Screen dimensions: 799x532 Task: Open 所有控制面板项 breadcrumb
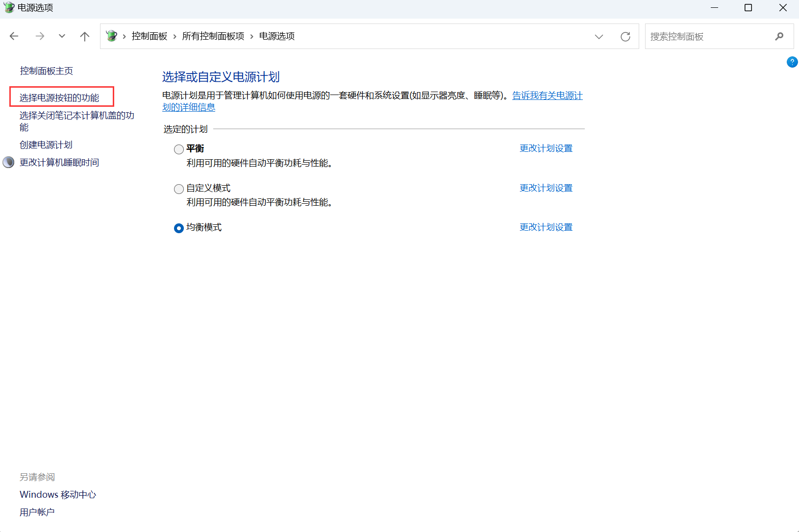tap(213, 36)
